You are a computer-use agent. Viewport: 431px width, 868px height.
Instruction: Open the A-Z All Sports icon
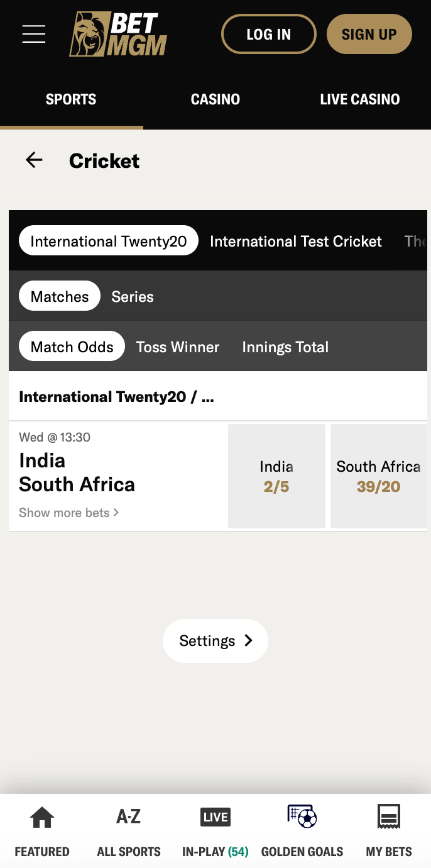click(129, 817)
